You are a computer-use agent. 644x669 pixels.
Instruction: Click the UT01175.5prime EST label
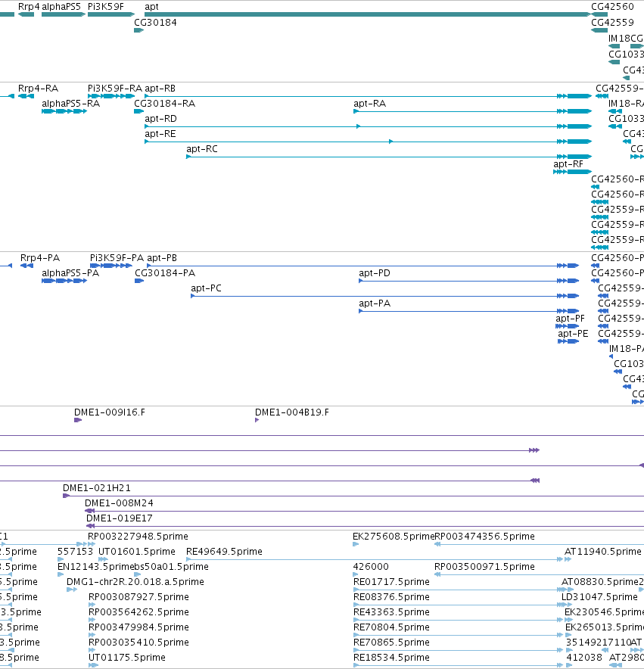pos(126,658)
